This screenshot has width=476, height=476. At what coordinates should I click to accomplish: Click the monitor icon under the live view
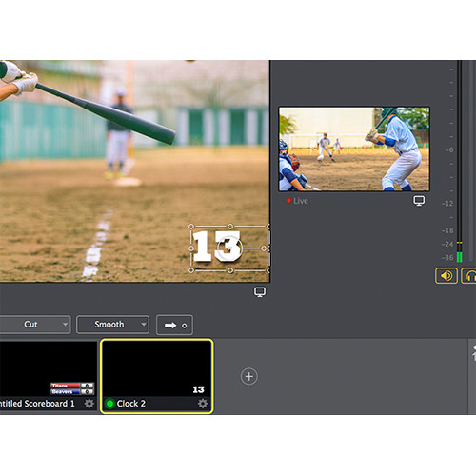point(419,201)
